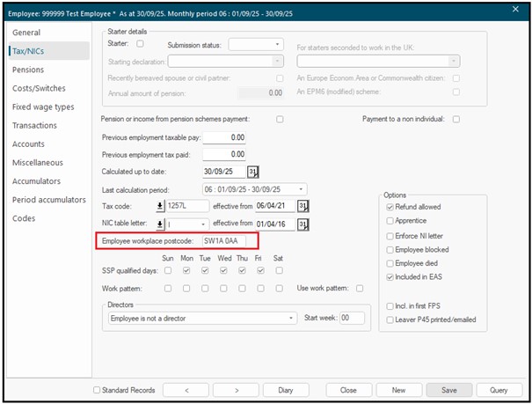Open the Directors status dropdown
This screenshot has height=404, width=532.
[291, 318]
